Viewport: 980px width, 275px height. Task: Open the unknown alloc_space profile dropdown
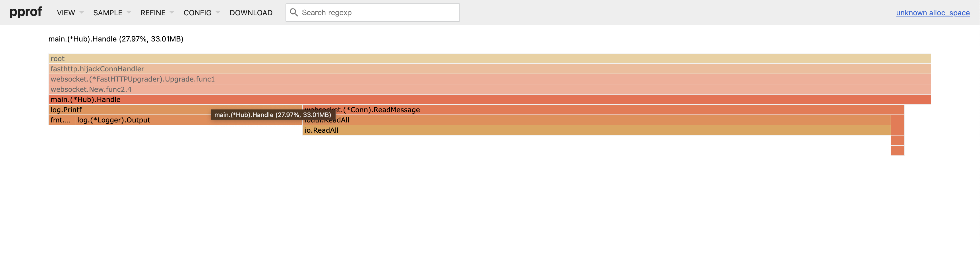(x=933, y=13)
